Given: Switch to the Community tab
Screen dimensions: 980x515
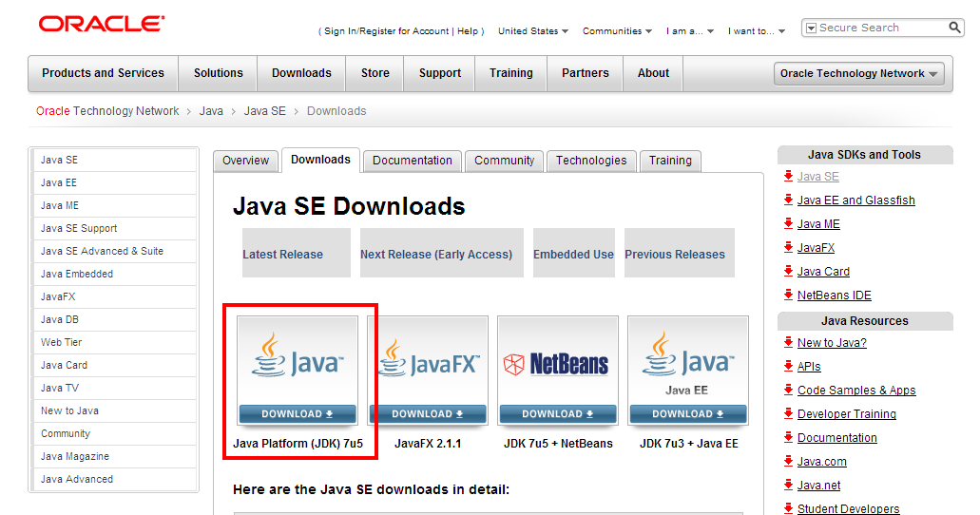Looking at the screenshot, I should 505,161.
